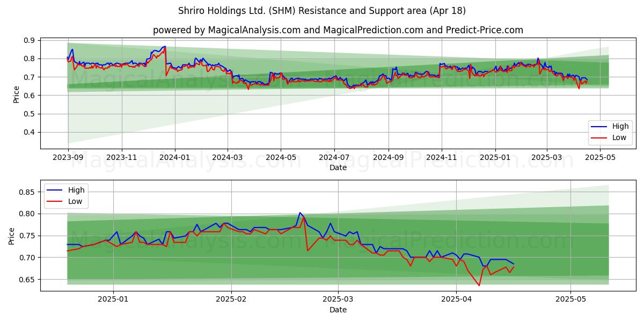Click the bottom chart y-axis value '0.85'
Image resolution: width=644 pixels, height=322 pixels.
[27, 192]
